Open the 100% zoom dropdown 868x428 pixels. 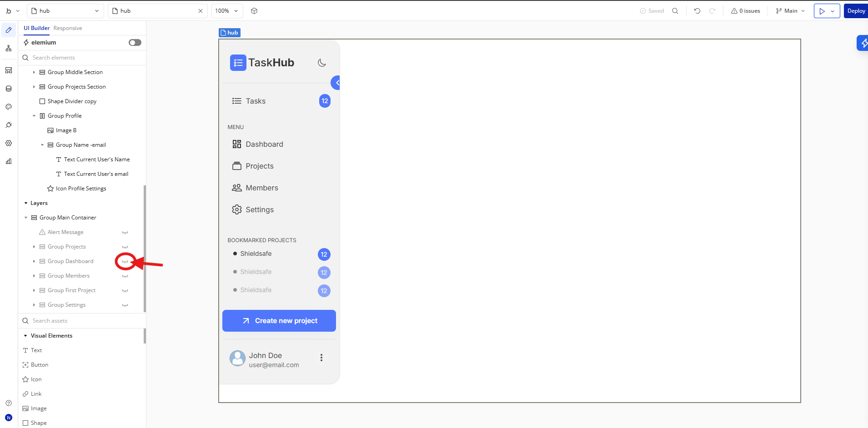point(227,11)
